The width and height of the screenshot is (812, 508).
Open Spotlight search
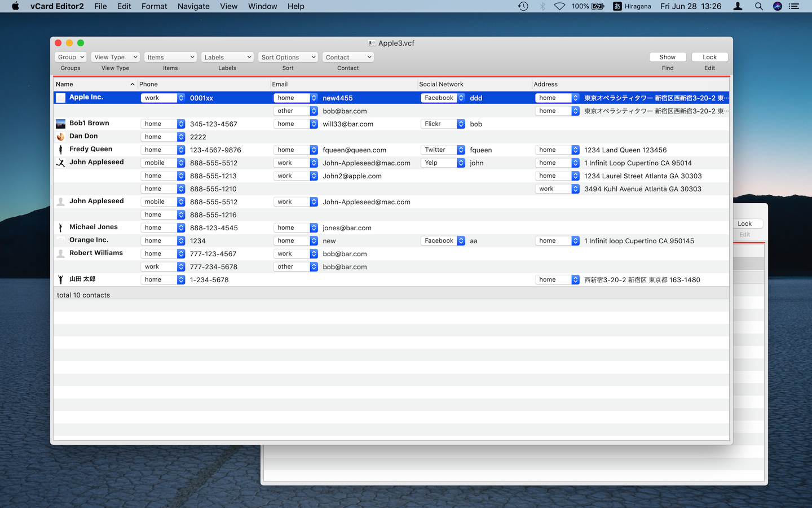pyautogui.click(x=759, y=6)
